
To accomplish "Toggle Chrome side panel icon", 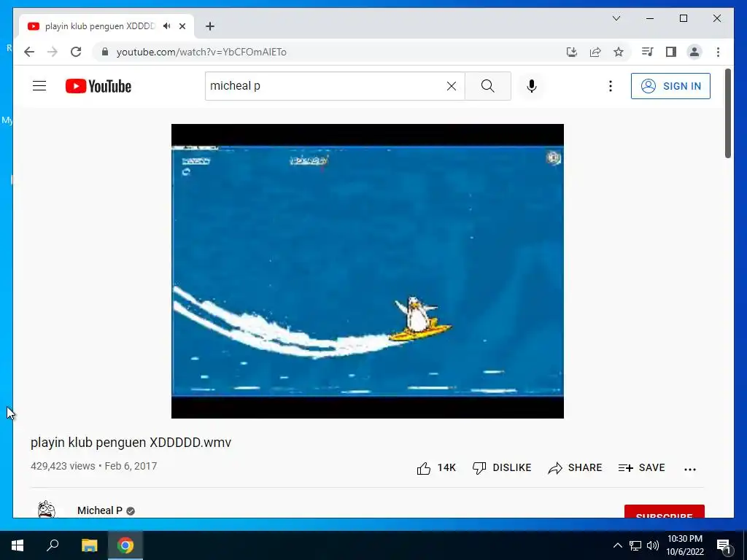I will pos(671,52).
